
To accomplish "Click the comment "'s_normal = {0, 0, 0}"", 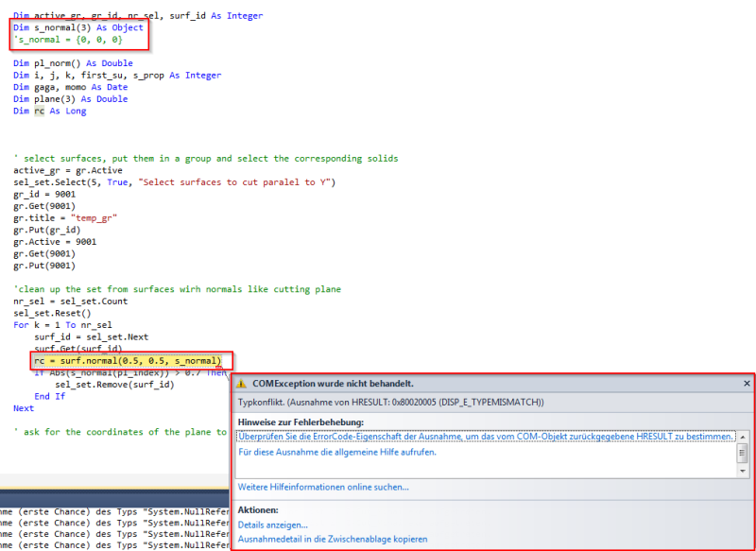I will (x=68, y=40).
